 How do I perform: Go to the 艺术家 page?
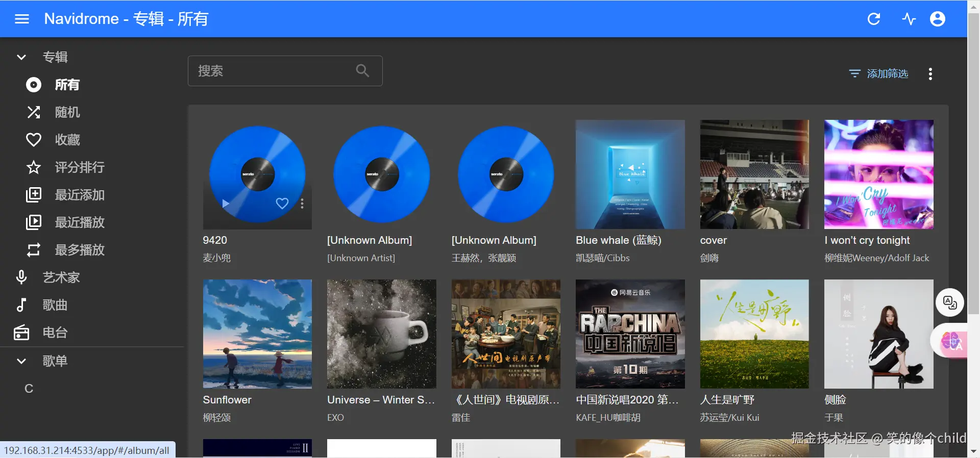click(x=92, y=277)
